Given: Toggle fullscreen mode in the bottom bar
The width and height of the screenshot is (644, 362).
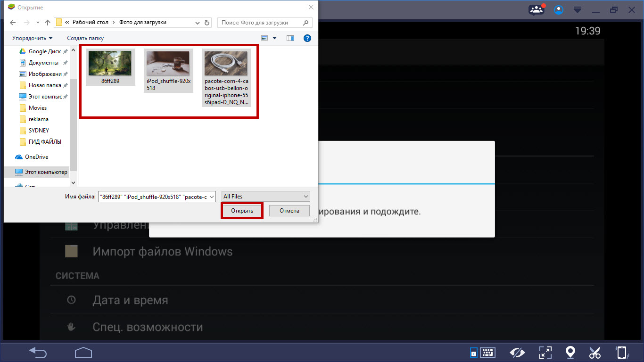Looking at the screenshot, I should tap(545, 352).
